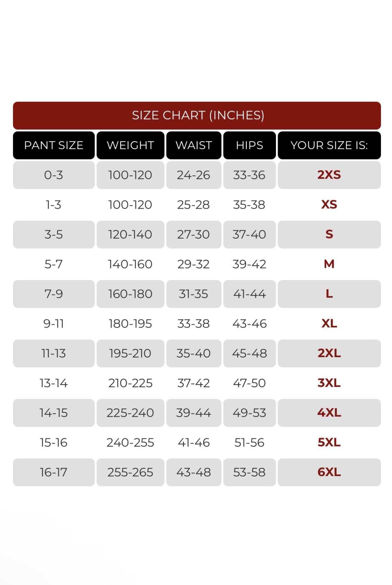This screenshot has width=392, height=585.
Task: Click the WAIST column header
Action: point(194,145)
